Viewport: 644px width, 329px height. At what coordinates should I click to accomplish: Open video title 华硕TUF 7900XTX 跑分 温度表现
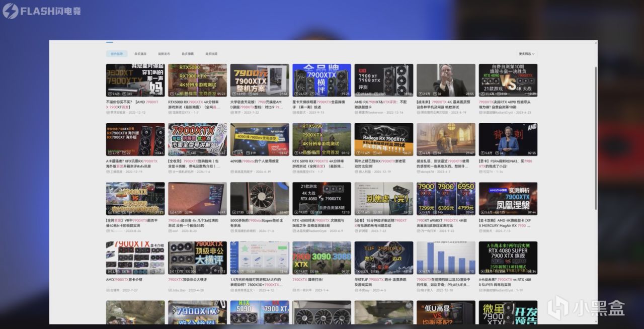coord(381,282)
